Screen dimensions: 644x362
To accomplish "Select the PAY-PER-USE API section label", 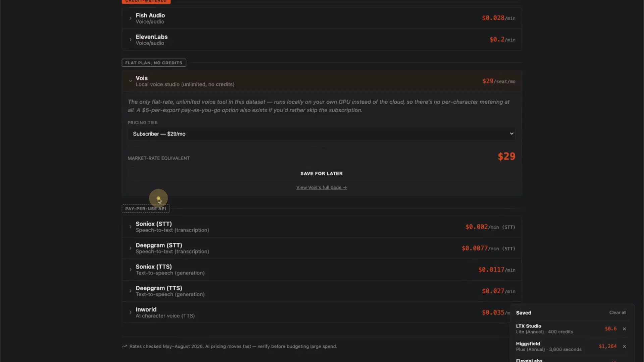I will 146,208.
